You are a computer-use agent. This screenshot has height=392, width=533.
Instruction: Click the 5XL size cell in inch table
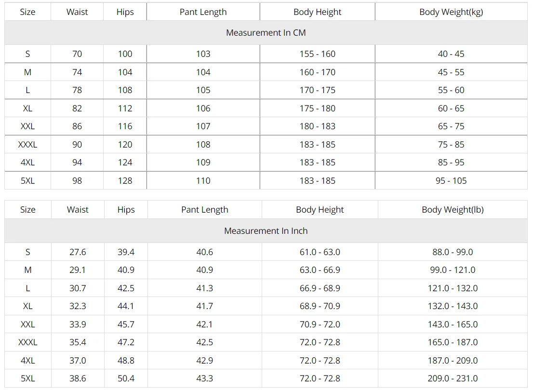(x=28, y=378)
